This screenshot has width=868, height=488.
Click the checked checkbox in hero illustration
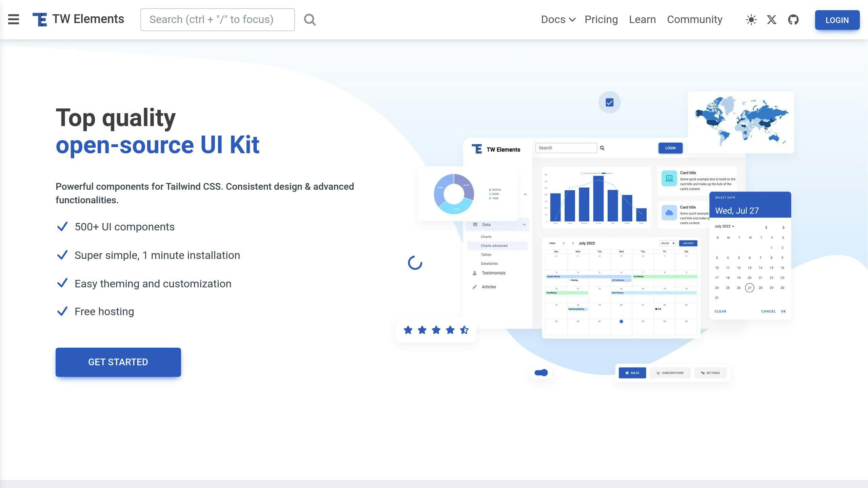coord(609,102)
